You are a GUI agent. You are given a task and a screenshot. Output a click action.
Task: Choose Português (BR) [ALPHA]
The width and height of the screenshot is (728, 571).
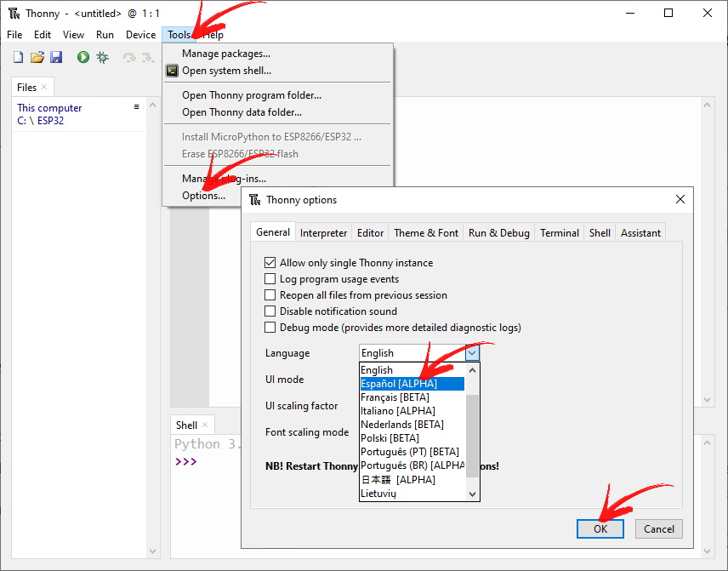click(x=412, y=465)
